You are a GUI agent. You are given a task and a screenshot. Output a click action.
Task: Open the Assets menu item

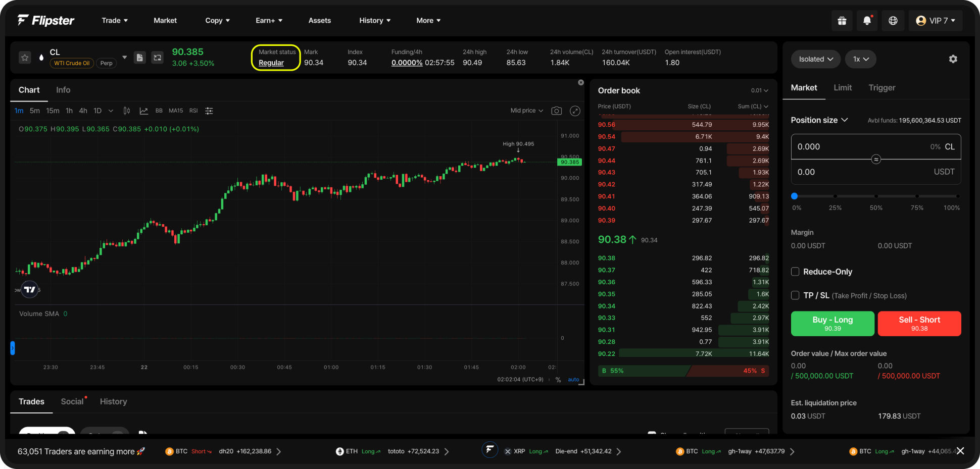coord(320,21)
